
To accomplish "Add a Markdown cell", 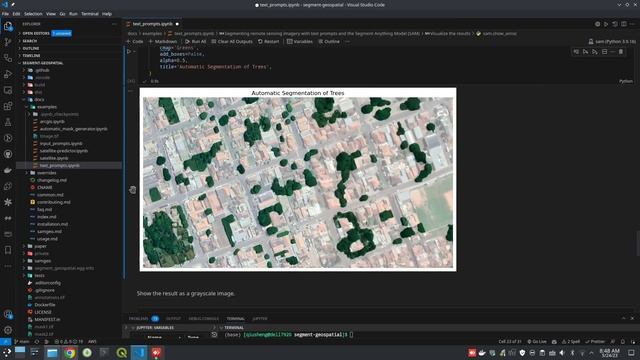I will 162,41.
